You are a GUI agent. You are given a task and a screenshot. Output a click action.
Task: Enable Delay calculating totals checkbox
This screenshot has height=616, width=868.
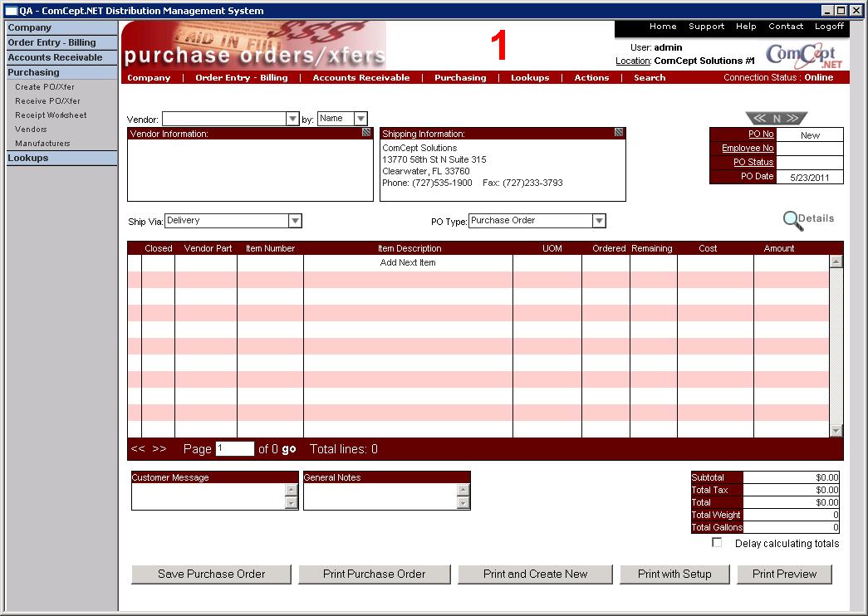(717, 543)
